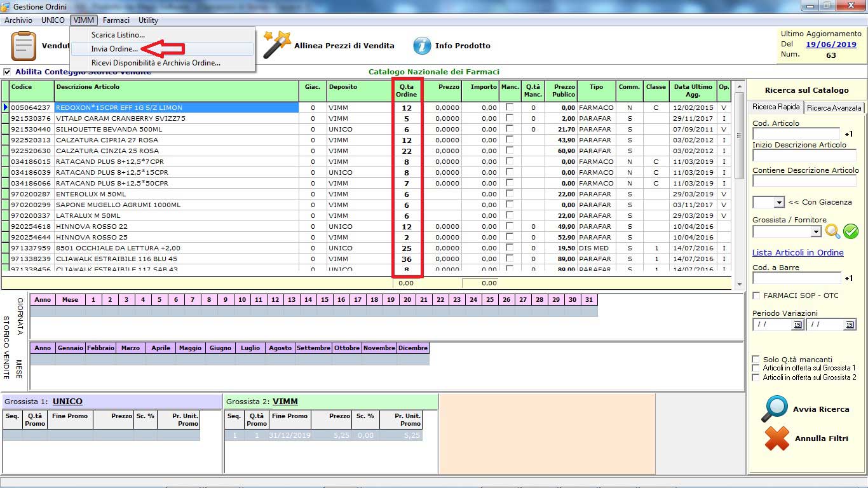Image resolution: width=868 pixels, height=488 pixels.
Task: Click +1 next to Cod. Articolo
Action: tap(848, 134)
